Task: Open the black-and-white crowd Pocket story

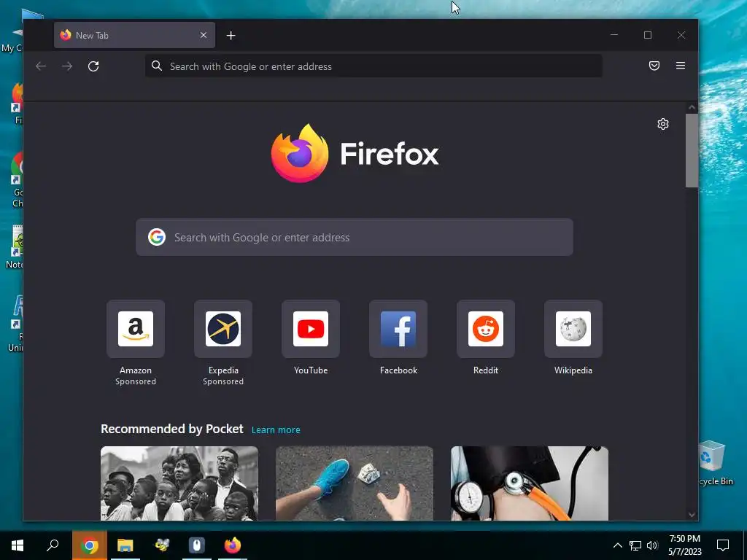Action: [x=179, y=483]
